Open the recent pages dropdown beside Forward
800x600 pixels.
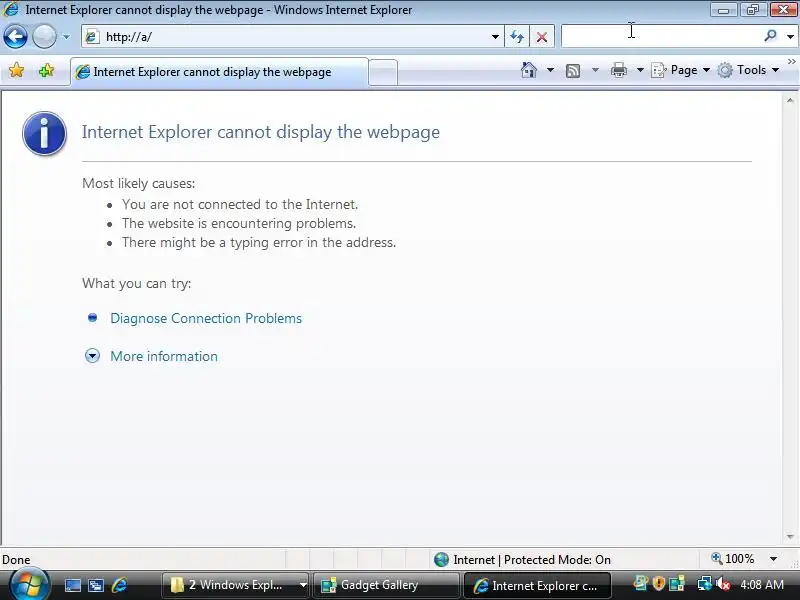[66, 37]
